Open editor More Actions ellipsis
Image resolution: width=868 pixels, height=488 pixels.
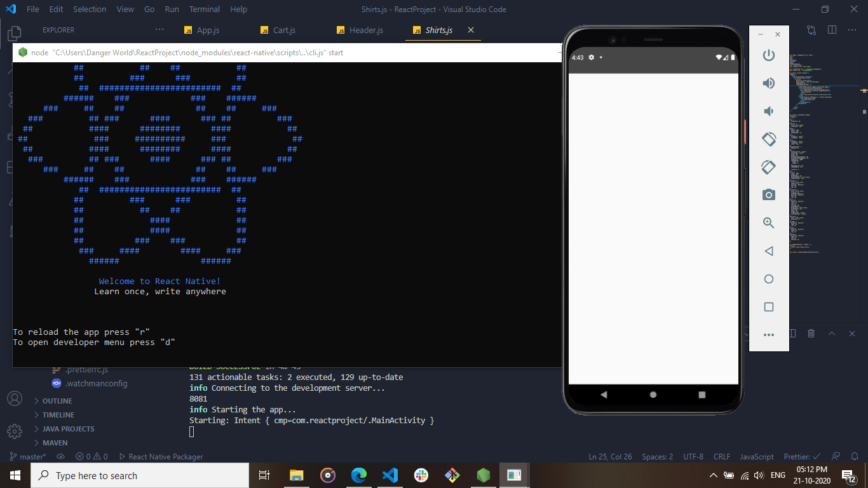[x=853, y=30]
